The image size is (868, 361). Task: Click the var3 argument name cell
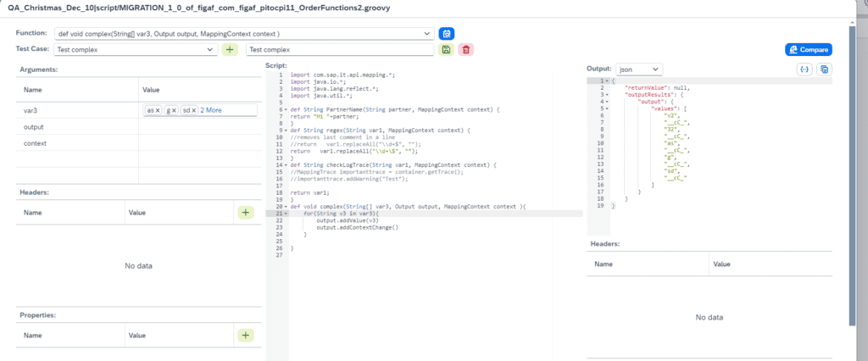pos(77,110)
